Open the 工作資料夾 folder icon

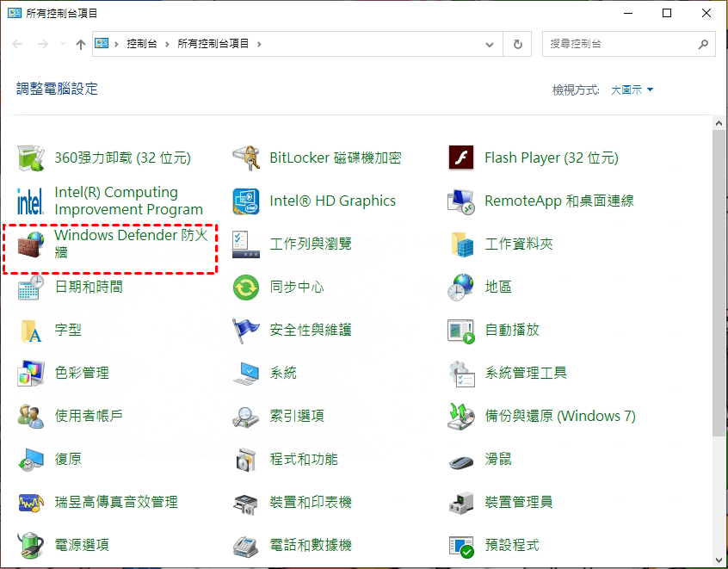coord(461,244)
